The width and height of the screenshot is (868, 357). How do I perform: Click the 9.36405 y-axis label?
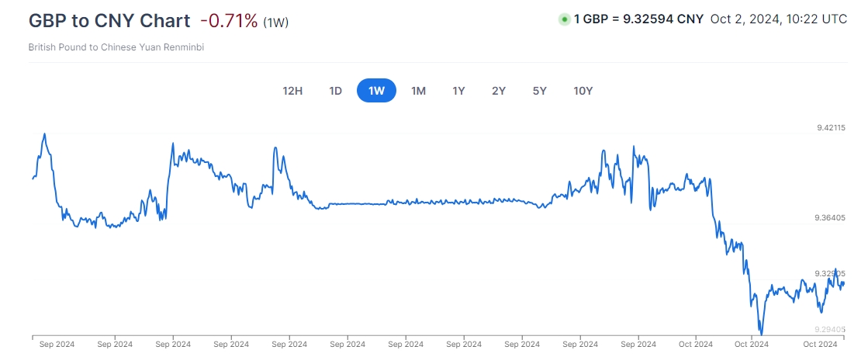point(830,218)
